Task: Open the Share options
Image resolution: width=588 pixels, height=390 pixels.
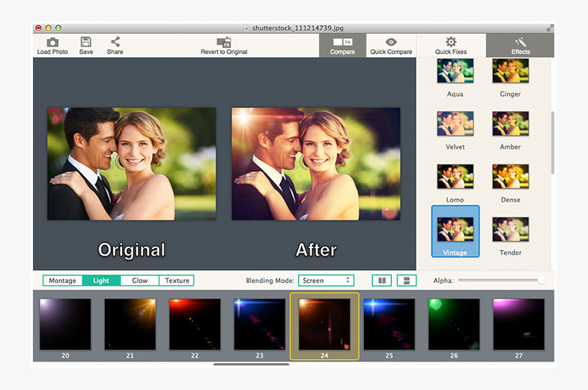Action: [115, 43]
